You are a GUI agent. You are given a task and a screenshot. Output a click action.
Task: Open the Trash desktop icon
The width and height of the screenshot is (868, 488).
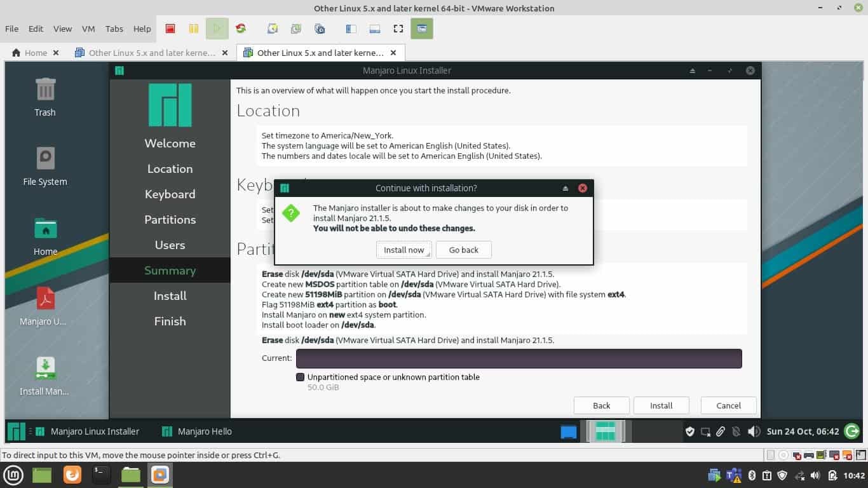pyautogui.click(x=45, y=97)
